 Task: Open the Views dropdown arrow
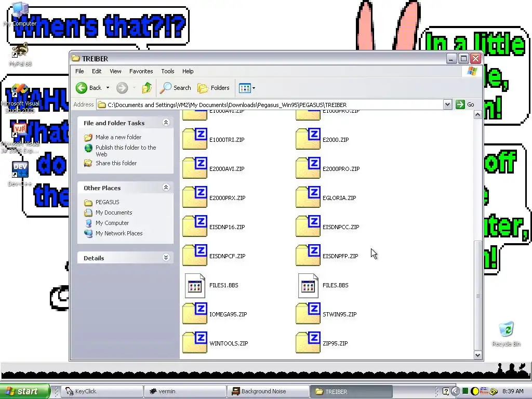tap(254, 88)
